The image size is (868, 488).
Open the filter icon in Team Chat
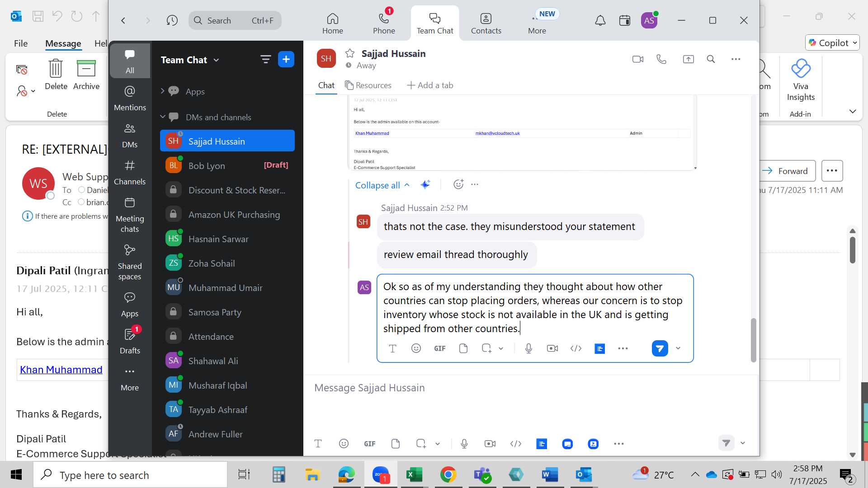265,59
